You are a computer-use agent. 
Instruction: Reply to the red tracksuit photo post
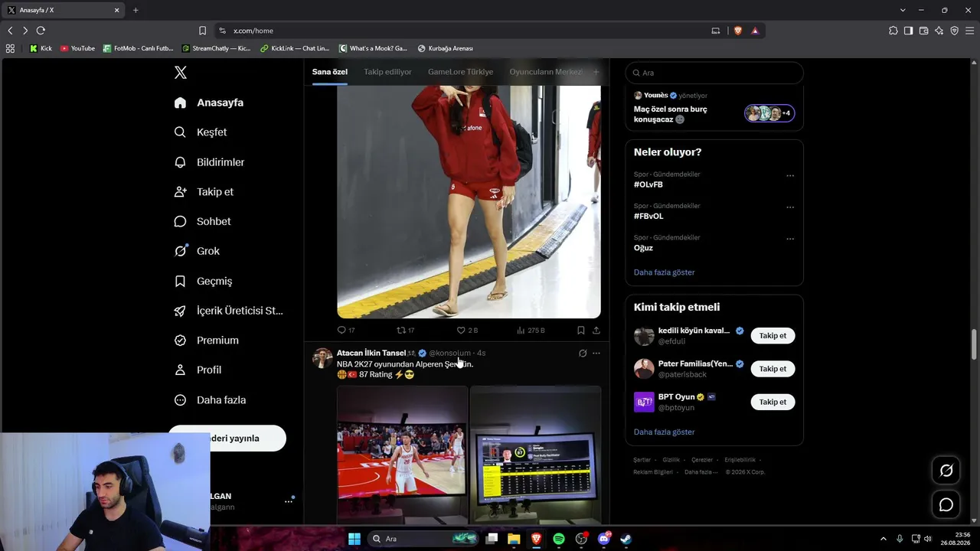[x=346, y=331]
